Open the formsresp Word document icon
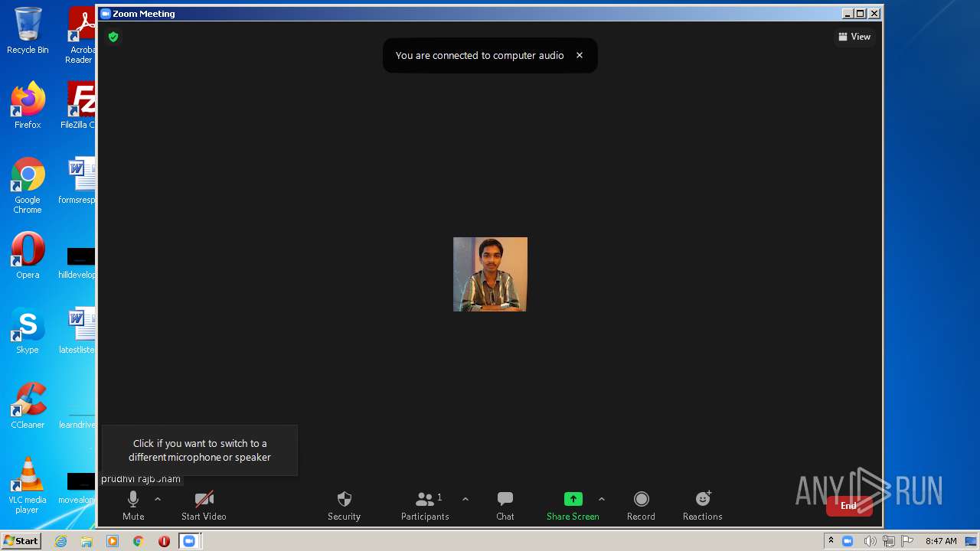Viewport: 980px width, 551px height. 79,181
